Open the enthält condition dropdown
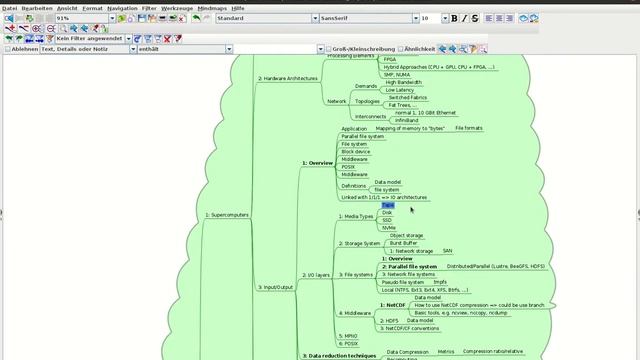Image resolution: width=640 pixels, height=360 pixels. pyautogui.click(x=229, y=49)
